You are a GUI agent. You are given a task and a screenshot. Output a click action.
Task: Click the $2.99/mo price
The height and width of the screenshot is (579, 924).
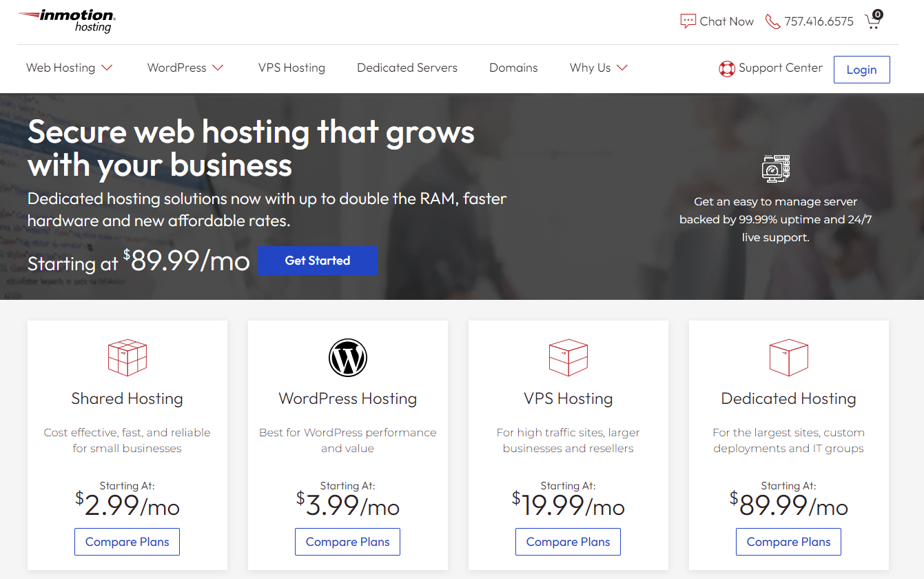127,505
